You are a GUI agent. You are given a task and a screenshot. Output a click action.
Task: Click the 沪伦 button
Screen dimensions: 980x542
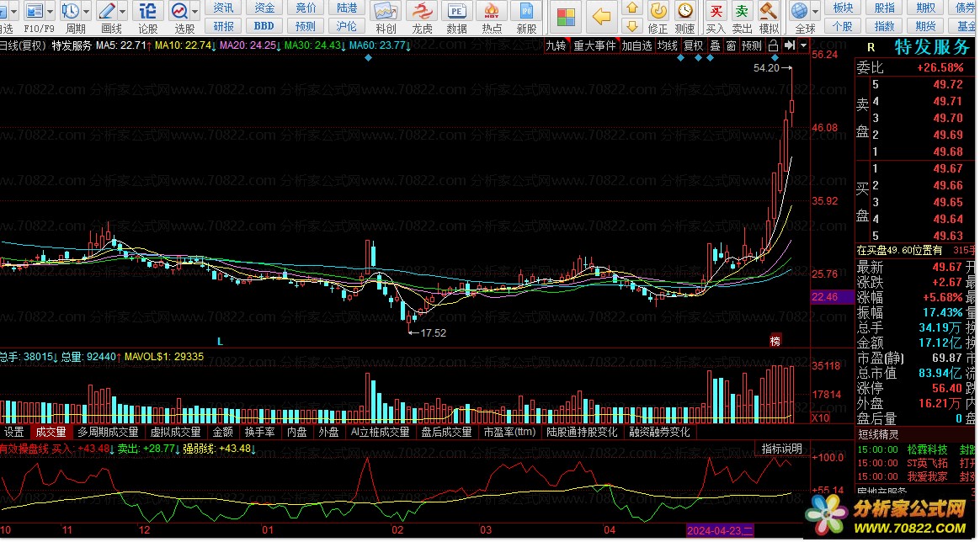point(346,26)
